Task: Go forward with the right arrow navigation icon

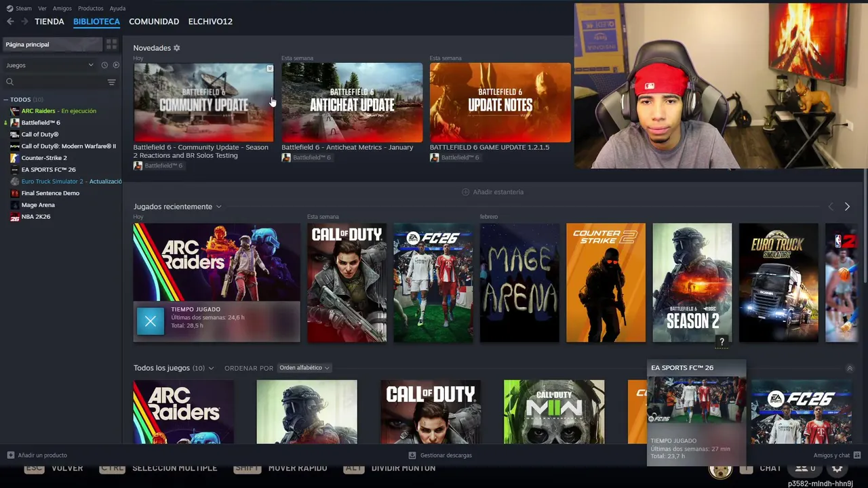Action: pyautogui.click(x=24, y=22)
